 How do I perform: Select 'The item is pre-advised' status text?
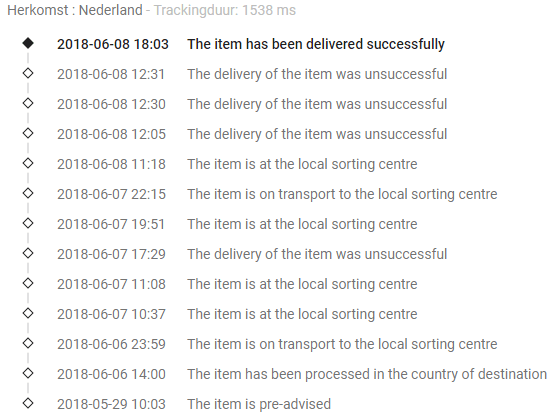pos(259,404)
